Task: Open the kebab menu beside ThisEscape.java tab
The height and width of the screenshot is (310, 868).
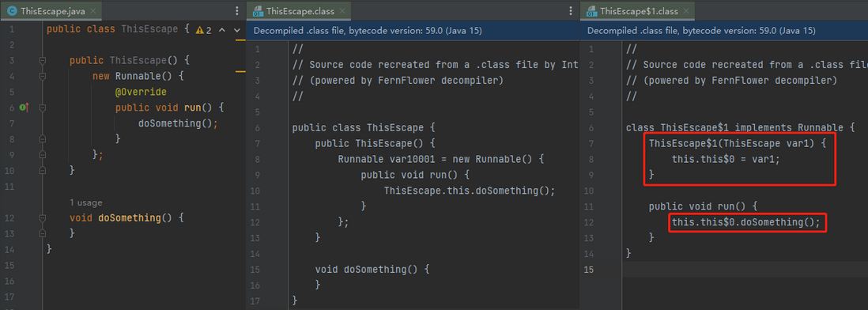Action: pyautogui.click(x=237, y=11)
